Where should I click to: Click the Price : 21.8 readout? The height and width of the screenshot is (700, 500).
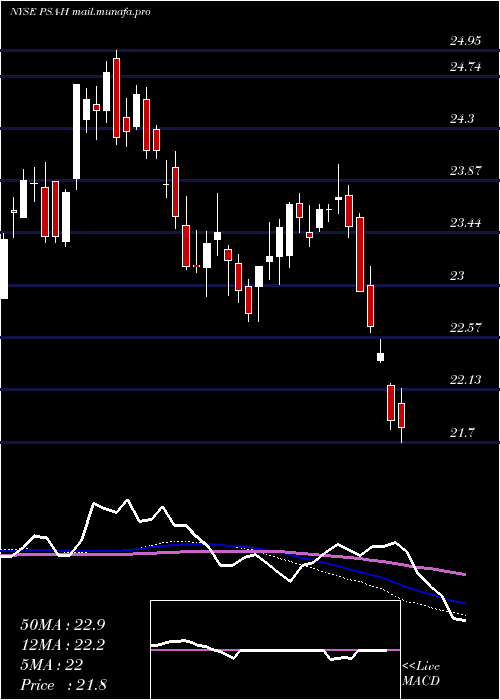pyautogui.click(x=62, y=685)
